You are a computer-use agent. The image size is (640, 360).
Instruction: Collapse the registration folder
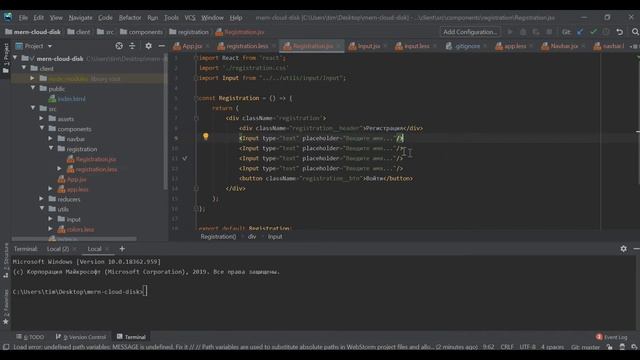[x=51, y=149]
